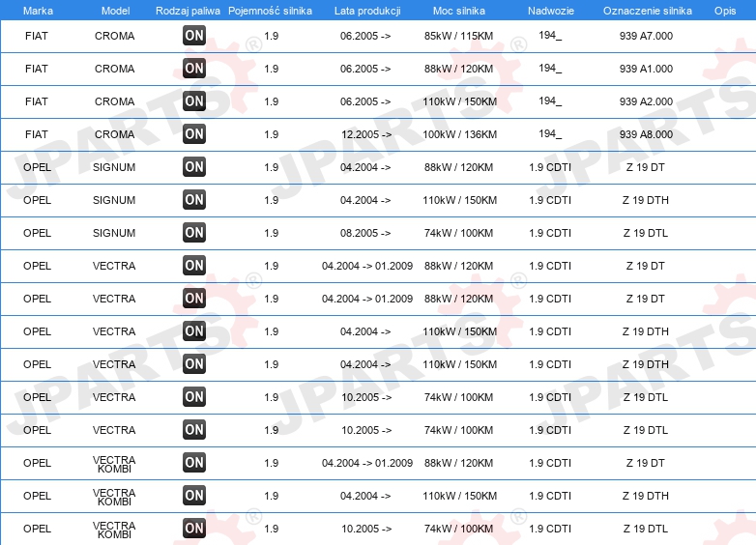
Task: Select 10.2005 -> in VECTRA KOMBI row
Action: pos(366,529)
